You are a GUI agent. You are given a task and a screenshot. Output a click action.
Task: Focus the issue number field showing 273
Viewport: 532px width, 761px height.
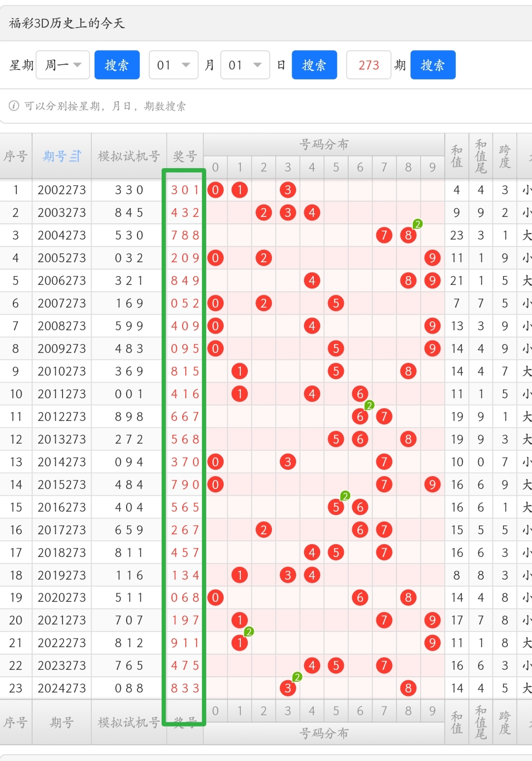(368, 65)
